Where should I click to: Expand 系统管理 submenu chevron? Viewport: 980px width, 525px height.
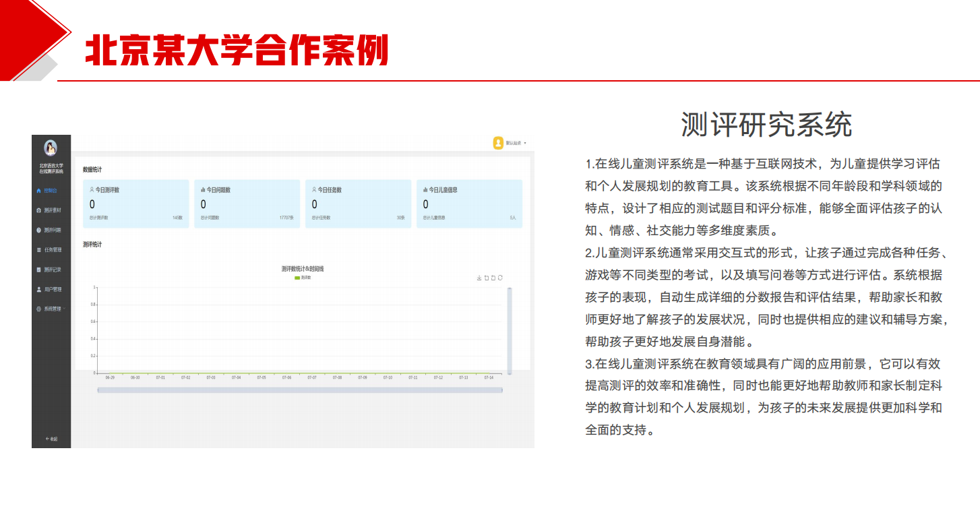[63, 309]
